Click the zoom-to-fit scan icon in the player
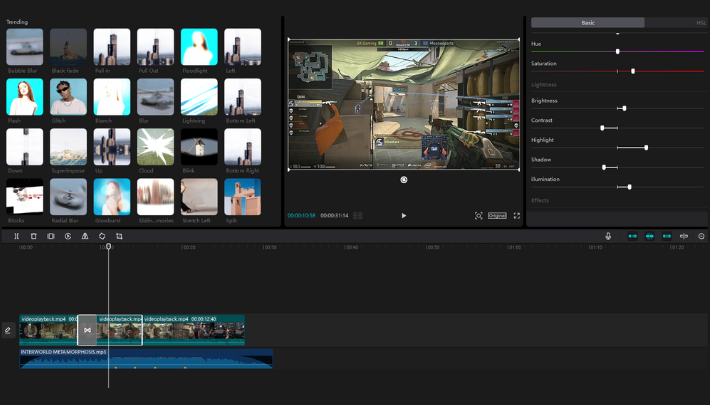 [479, 216]
